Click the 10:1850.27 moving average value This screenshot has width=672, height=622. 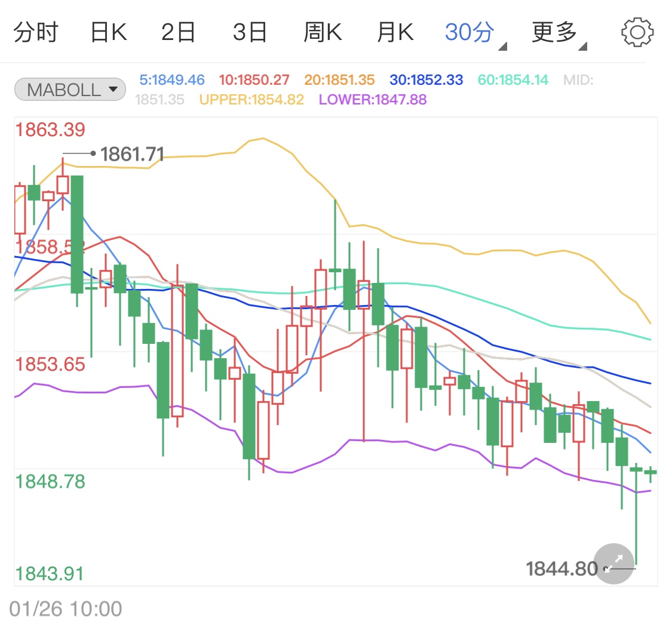[254, 79]
